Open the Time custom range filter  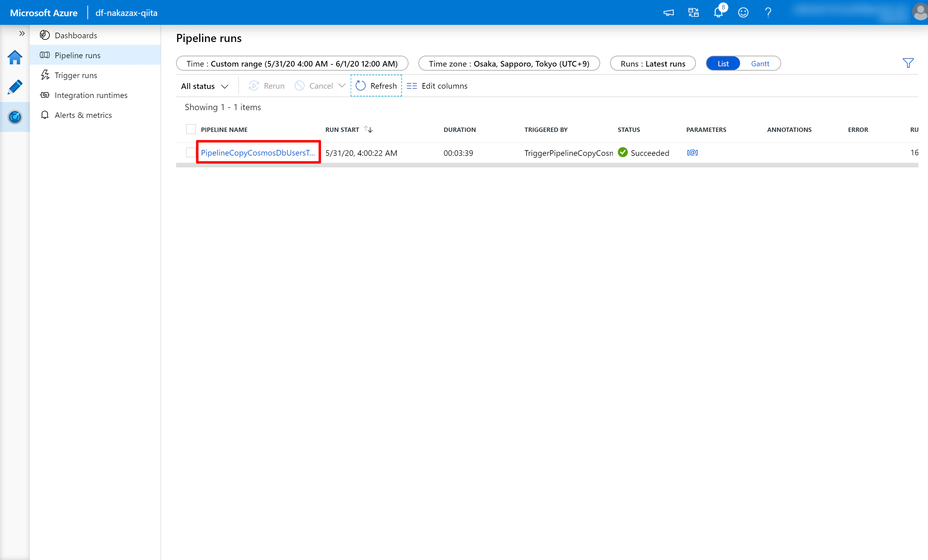[x=292, y=63]
